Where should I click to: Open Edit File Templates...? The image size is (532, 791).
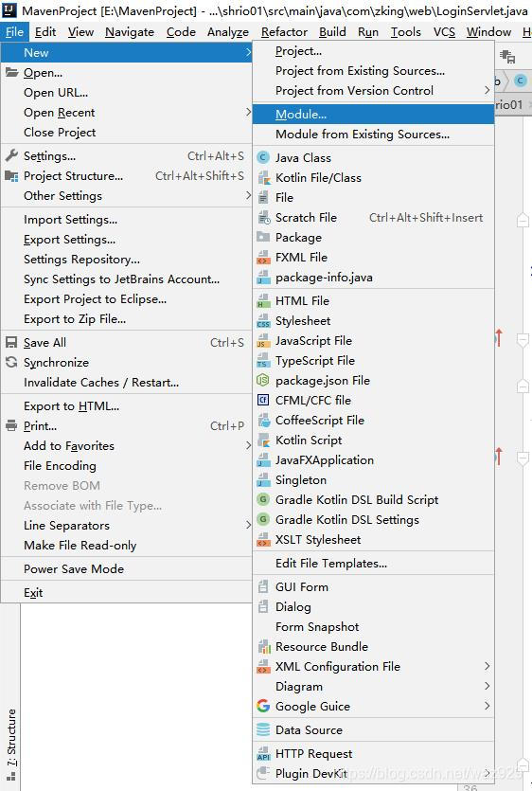[x=373, y=563]
